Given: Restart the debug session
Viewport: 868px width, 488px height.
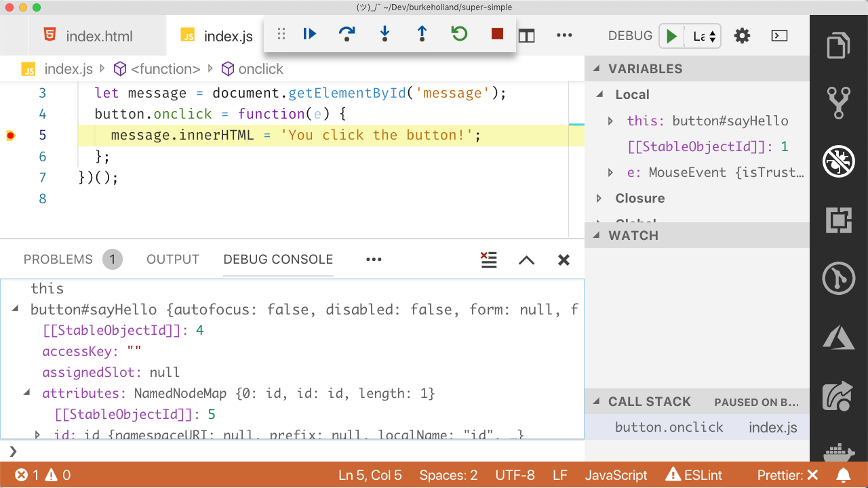Looking at the screenshot, I should pyautogui.click(x=459, y=33).
